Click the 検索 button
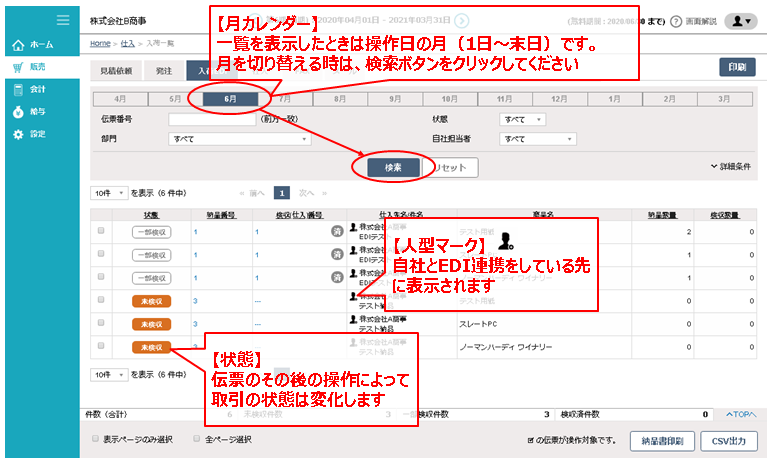 pos(392,167)
